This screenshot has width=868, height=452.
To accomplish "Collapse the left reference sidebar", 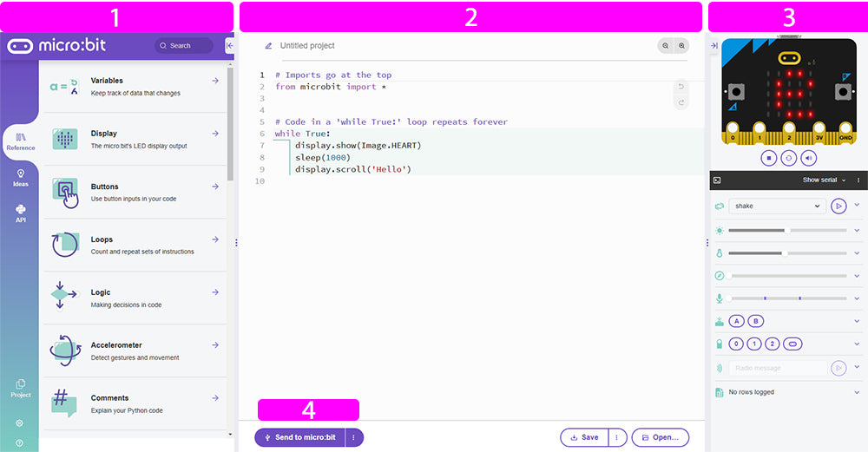I will tap(229, 46).
